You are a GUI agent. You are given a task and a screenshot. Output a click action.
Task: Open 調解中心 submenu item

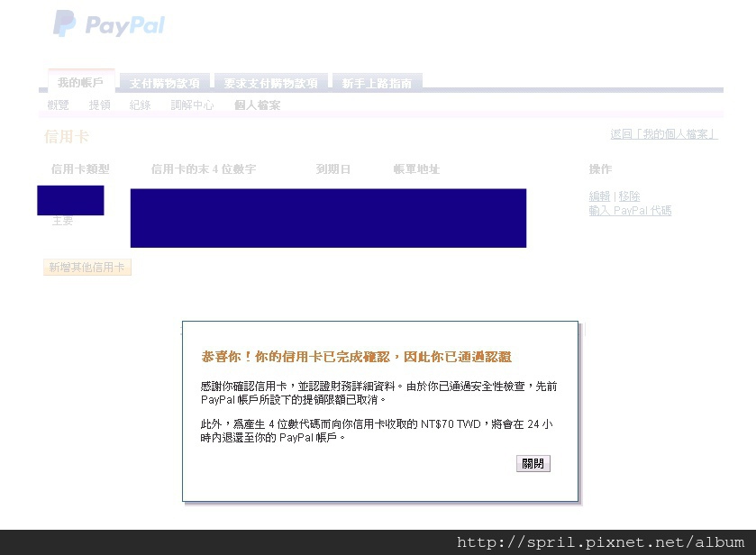pos(192,105)
